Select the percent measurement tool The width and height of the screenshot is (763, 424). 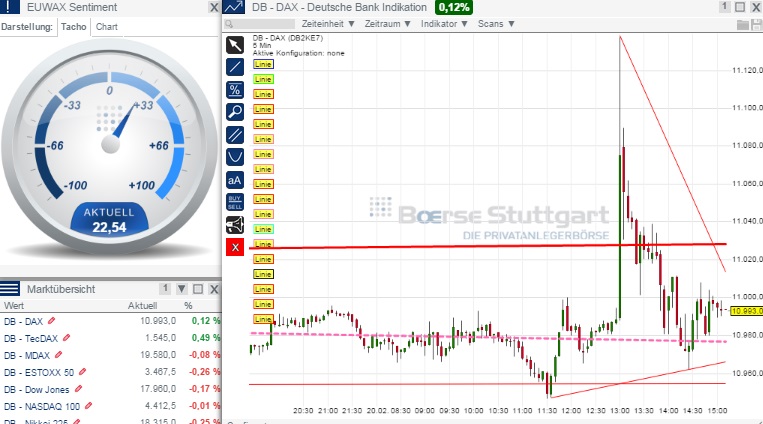235,90
